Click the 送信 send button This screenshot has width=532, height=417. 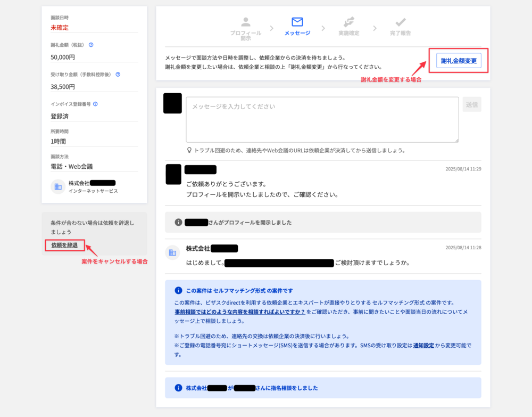[x=471, y=104]
